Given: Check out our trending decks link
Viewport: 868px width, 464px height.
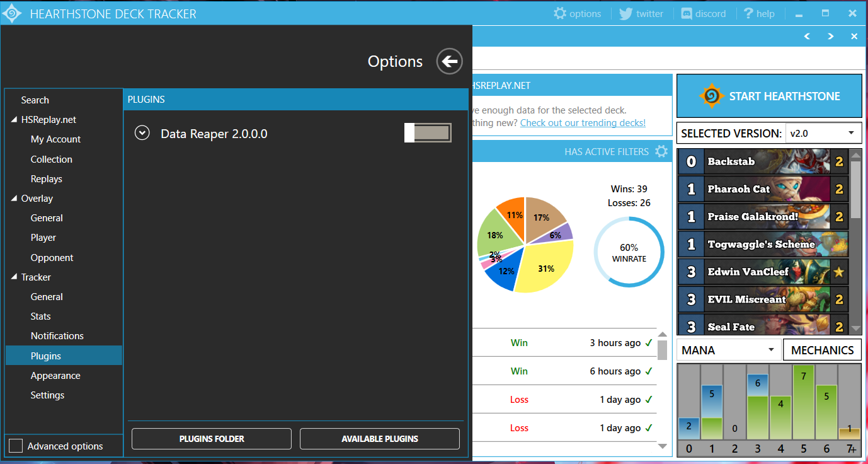Looking at the screenshot, I should [583, 123].
